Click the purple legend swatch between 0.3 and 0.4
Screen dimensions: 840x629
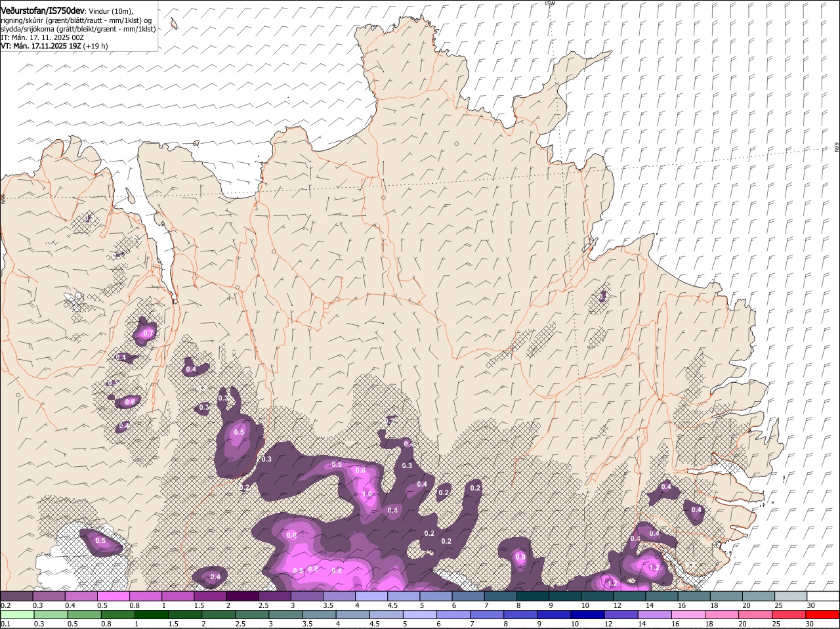pyautogui.click(x=49, y=596)
